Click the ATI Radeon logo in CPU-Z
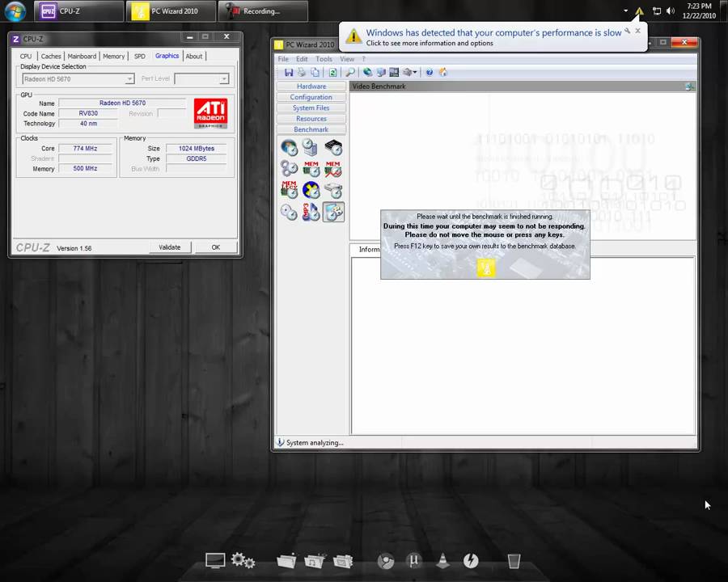728x582 pixels. point(210,113)
